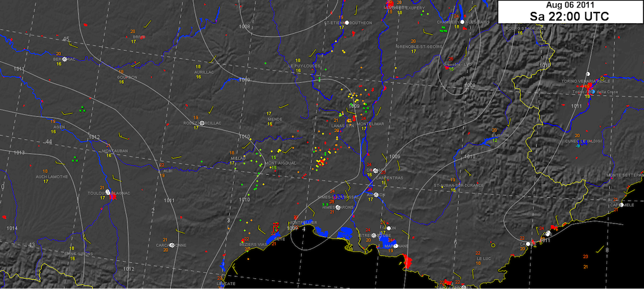Click the latitude 44 graticule label
644x289 pixels.
coord(49,142)
